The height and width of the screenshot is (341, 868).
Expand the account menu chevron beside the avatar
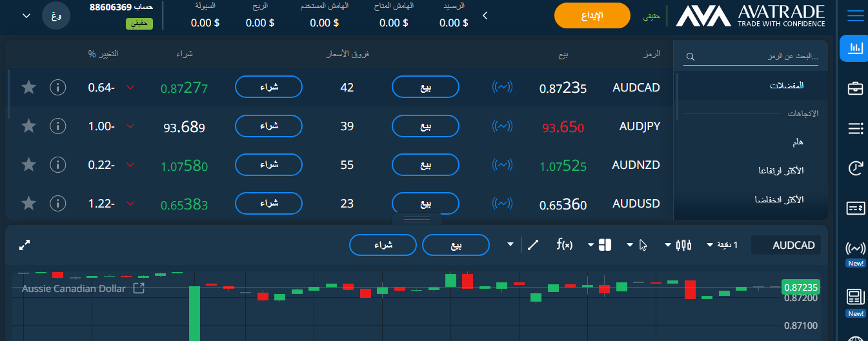pyautogui.click(x=26, y=15)
